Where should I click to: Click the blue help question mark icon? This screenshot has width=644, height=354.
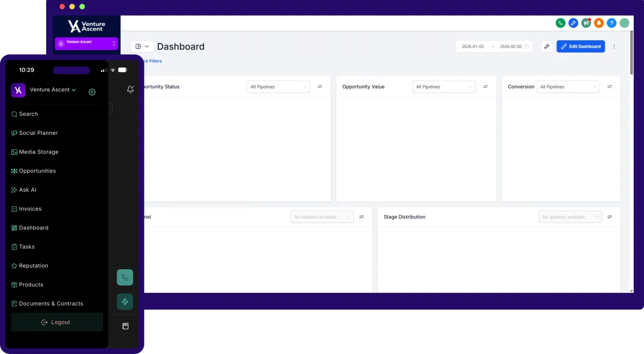point(612,23)
